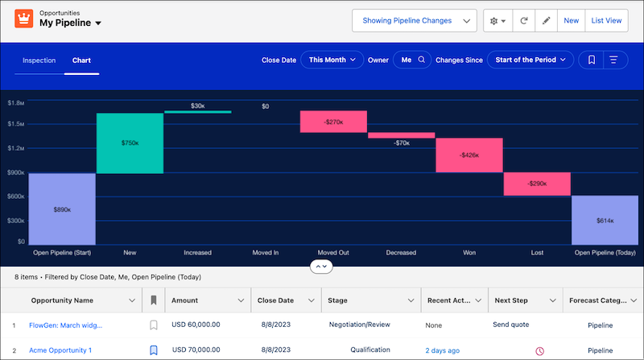Click the bookmark icon in blue toolbar
Screen dimensions: 644x360
(591, 60)
